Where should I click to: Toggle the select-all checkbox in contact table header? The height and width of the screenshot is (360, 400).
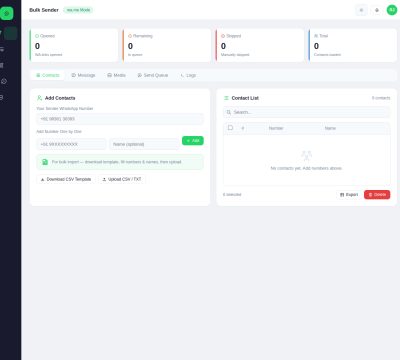(x=230, y=128)
